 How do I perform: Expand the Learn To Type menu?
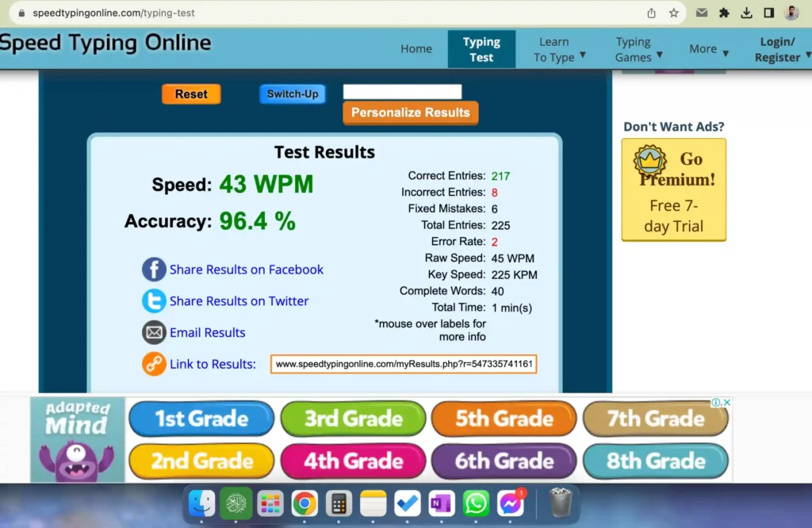(559, 49)
